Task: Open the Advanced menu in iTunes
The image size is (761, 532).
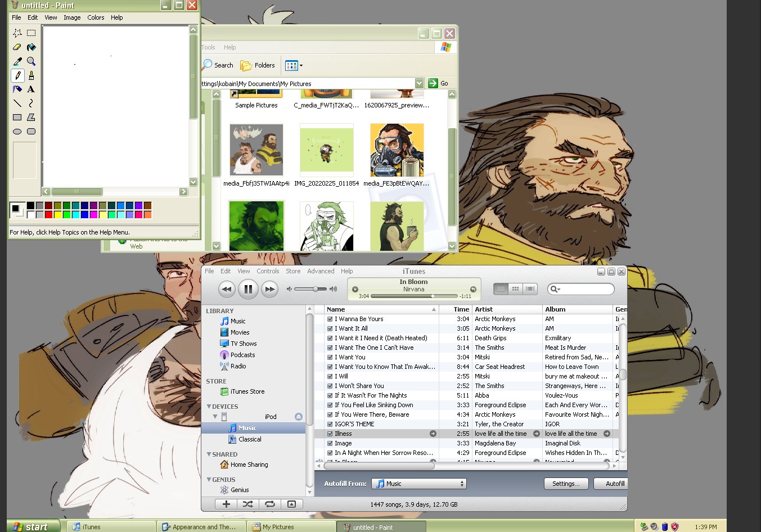Action: (321, 271)
